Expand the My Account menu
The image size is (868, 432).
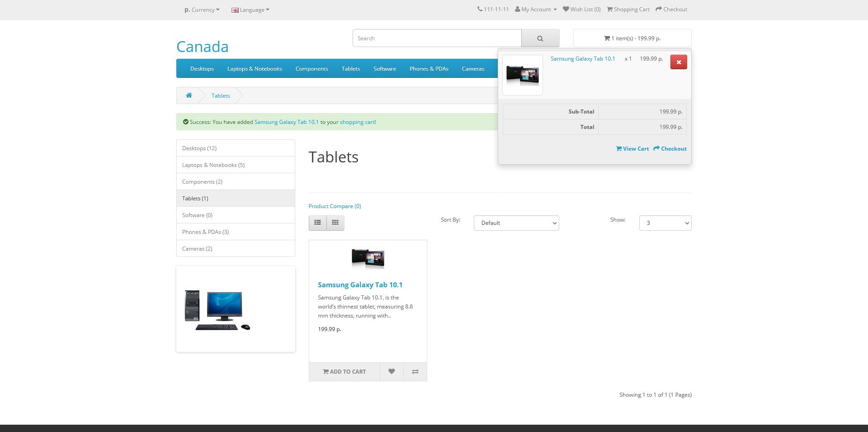click(536, 9)
